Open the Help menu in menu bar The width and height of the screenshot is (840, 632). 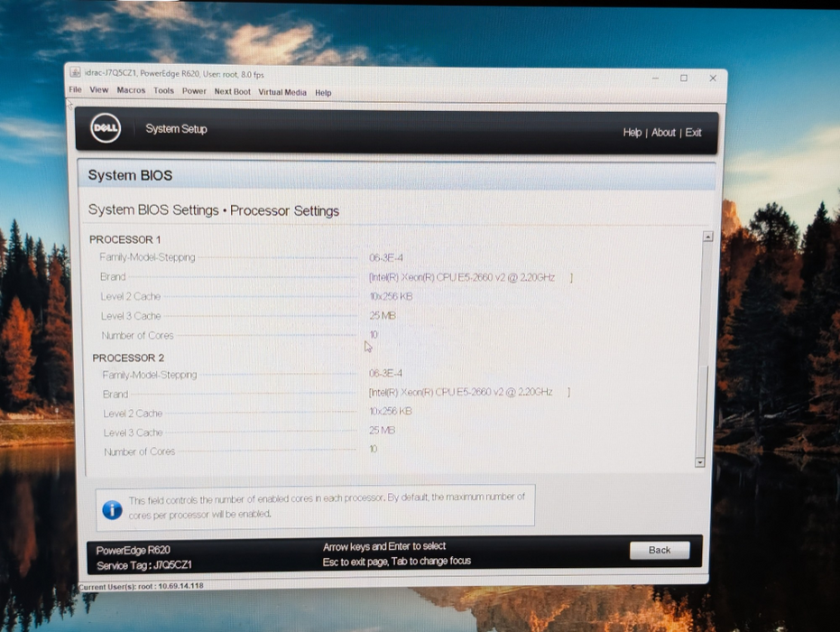(x=323, y=93)
